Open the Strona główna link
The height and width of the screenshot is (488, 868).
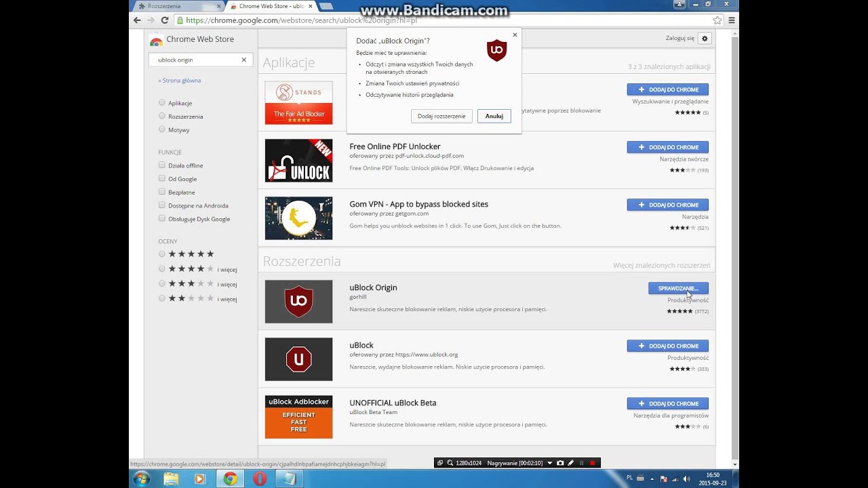180,80
